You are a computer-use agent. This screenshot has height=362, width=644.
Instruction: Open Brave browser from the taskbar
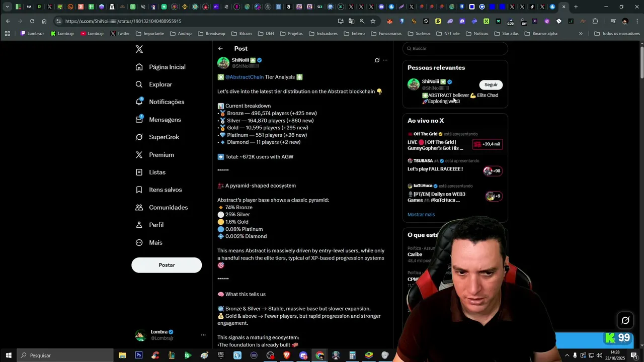(287, 355)
